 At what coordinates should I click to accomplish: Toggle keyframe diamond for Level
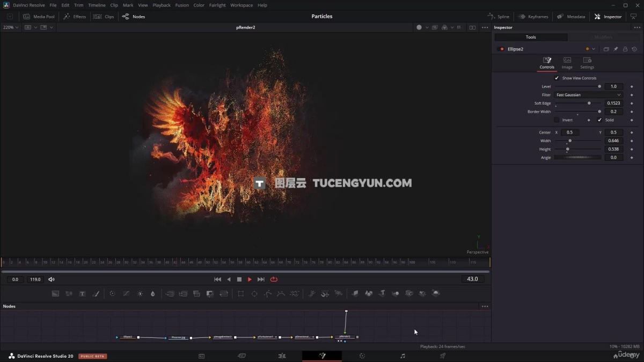tap(632, 86)
